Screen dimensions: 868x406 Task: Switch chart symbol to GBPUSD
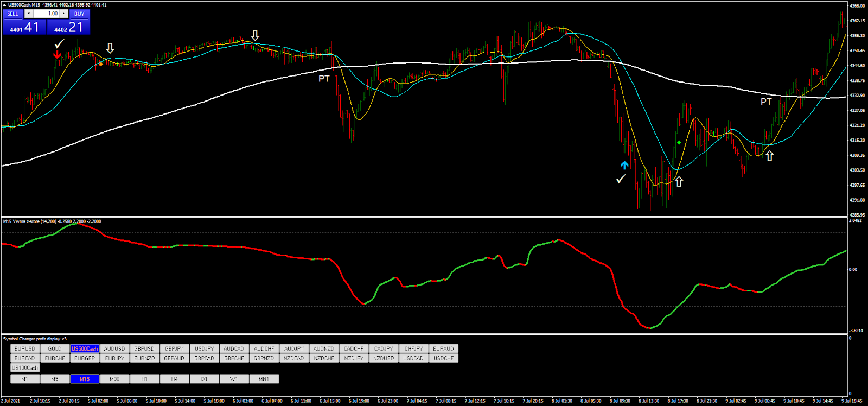[x=144, y=348]
